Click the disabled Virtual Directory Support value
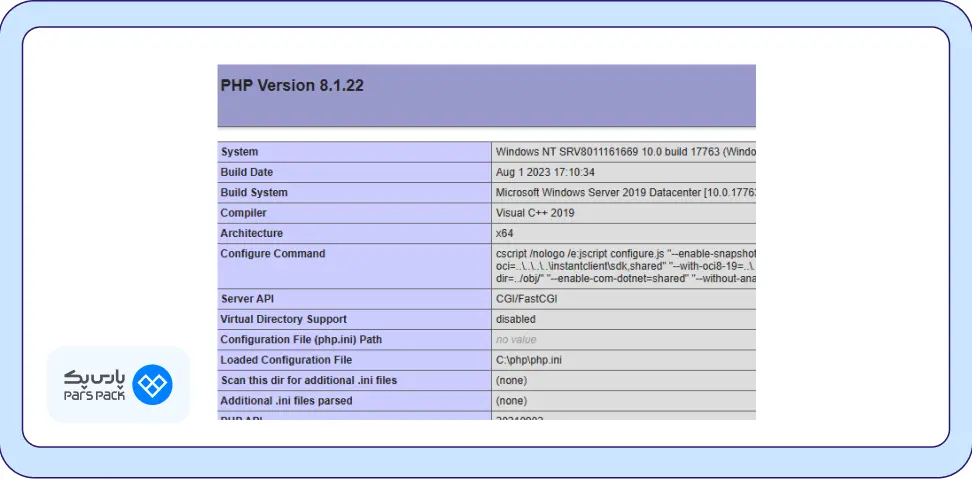This screenshot has height=479, width=972. pos(516,319)
